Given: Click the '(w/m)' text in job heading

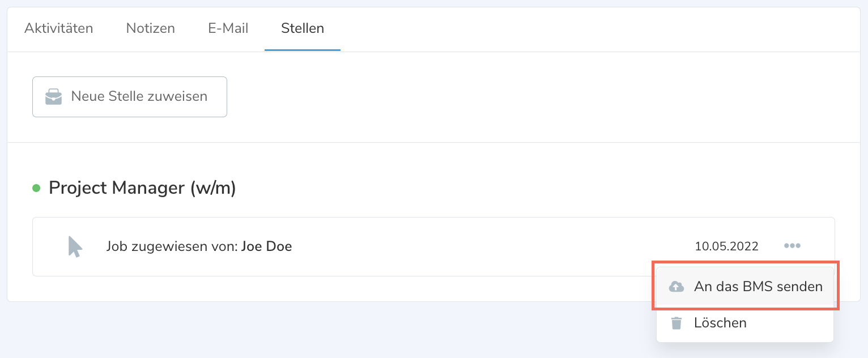Looking at the screenshot, I should pos(212,188).
